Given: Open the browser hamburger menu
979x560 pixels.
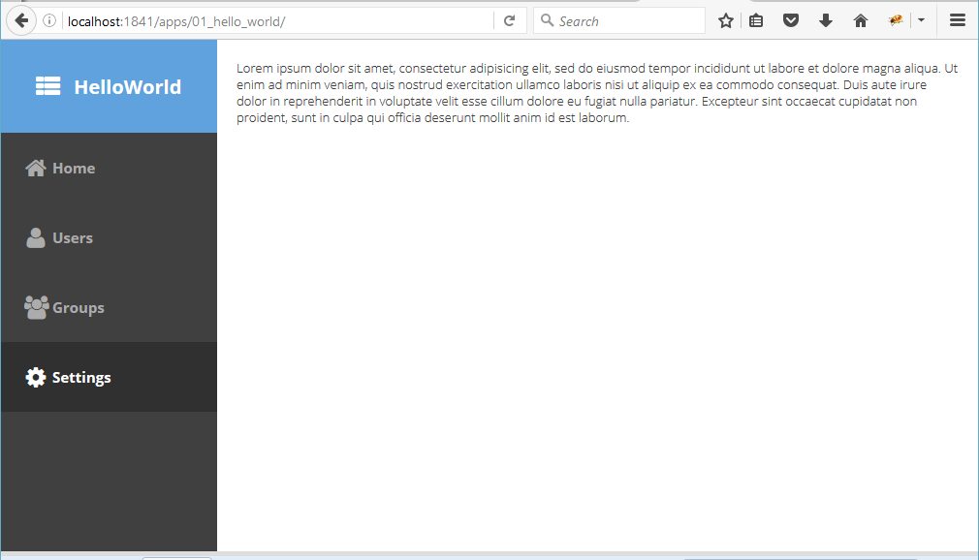Looking at the screenshot, I should [x=957, y=20].
